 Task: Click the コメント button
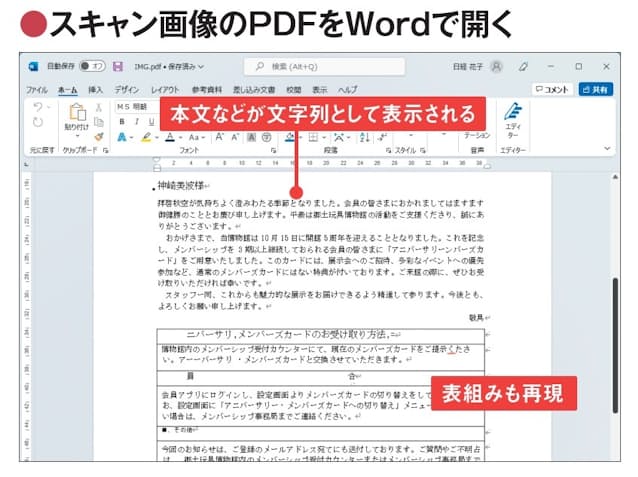[552, 90]
